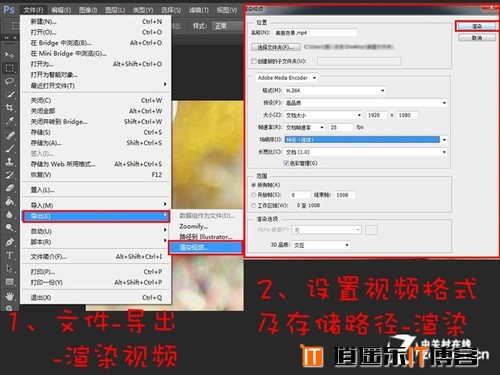Choose 新建(N)... menu item
This screenshot has height=375, width=500.
click(x=96, y=22)
